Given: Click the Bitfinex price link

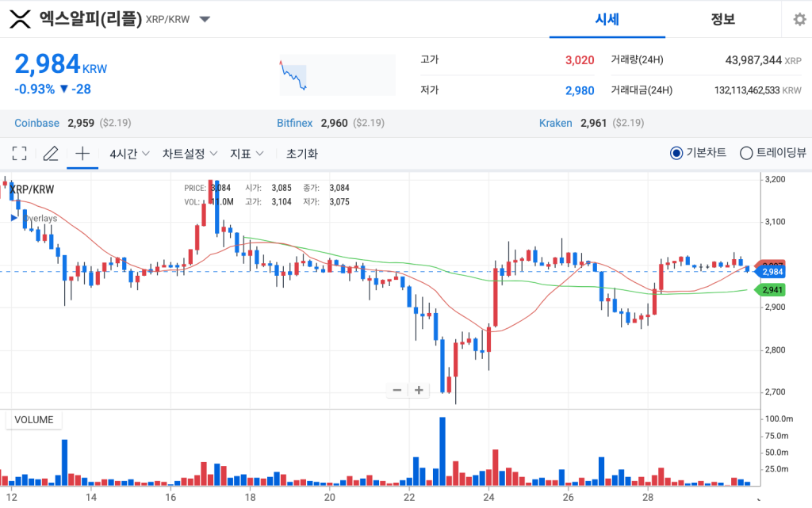Looking at the screenshot, I should point(295,123).
